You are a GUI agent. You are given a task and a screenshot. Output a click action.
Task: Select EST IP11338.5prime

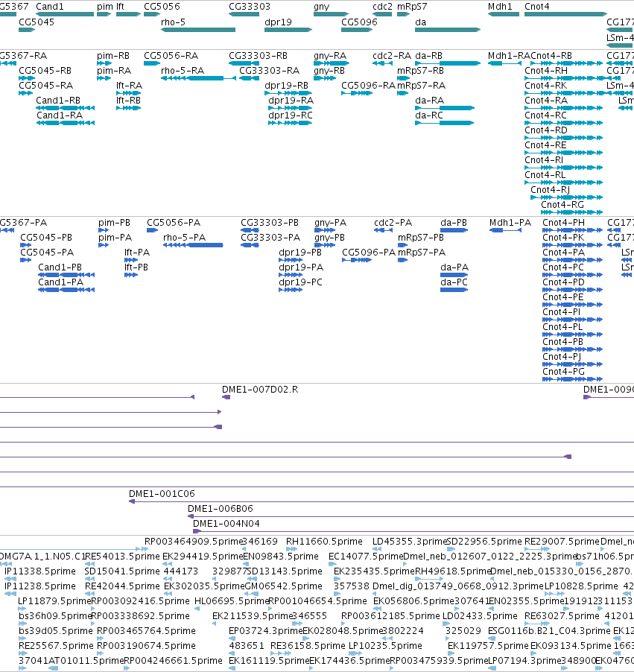click(x=40, y=571)
